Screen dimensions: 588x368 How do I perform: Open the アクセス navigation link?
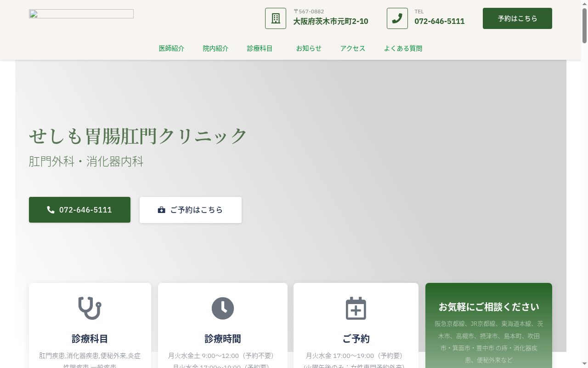pos(353,48)
